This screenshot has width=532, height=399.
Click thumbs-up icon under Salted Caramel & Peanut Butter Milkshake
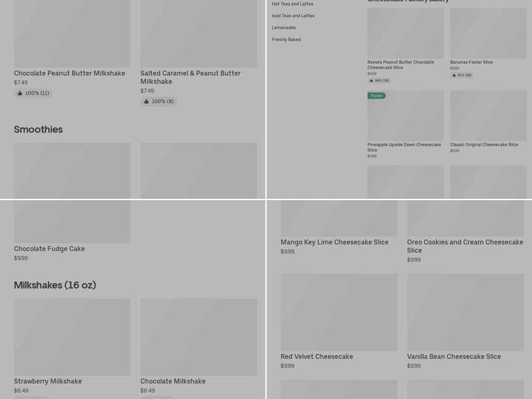pos(146,101)
